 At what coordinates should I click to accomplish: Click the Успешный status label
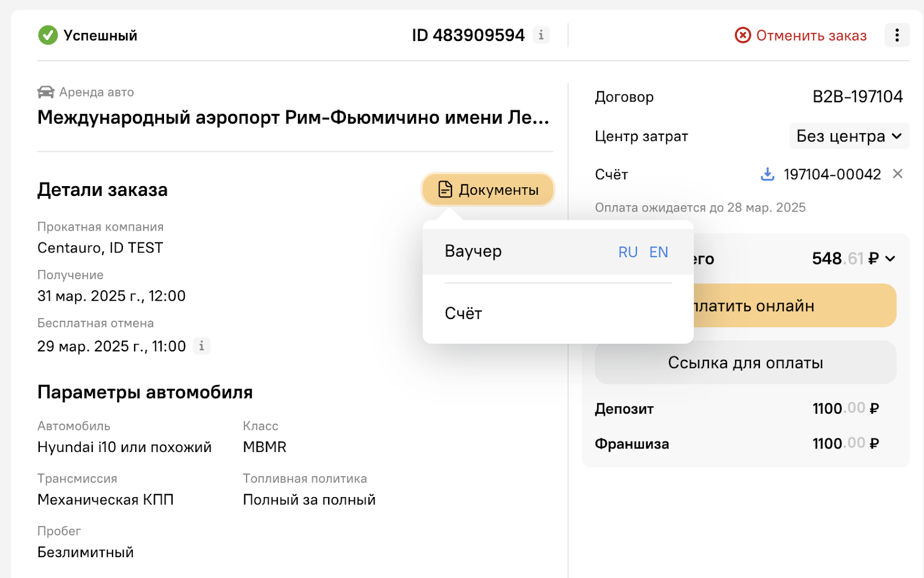tap(100, 35)
